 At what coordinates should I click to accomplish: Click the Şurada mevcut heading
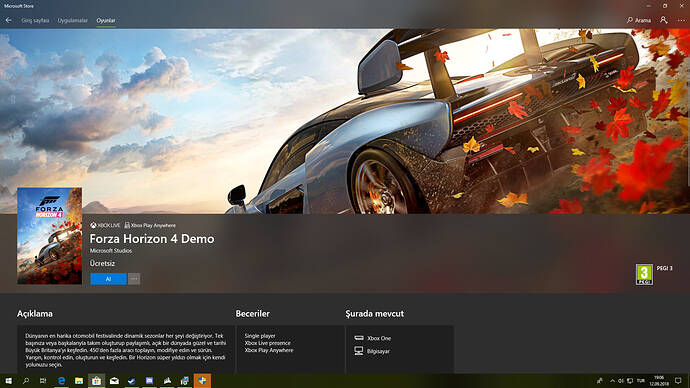click(x=374, y=314)
